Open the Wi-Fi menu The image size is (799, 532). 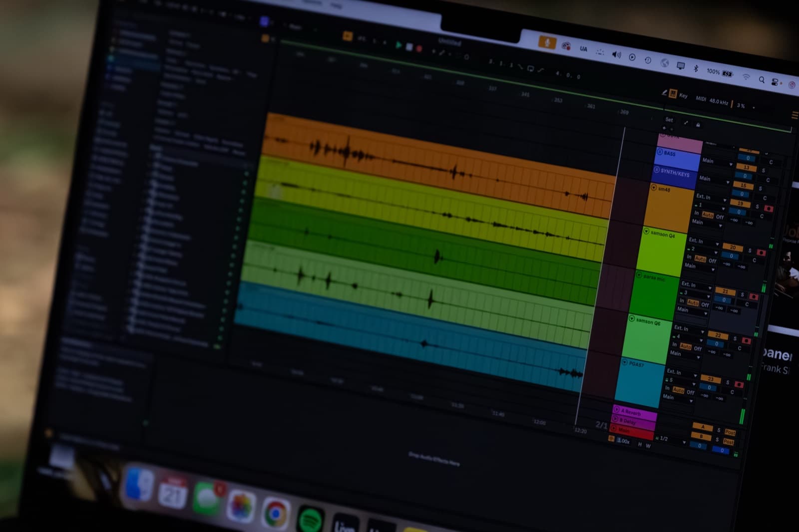pos(746,77)
